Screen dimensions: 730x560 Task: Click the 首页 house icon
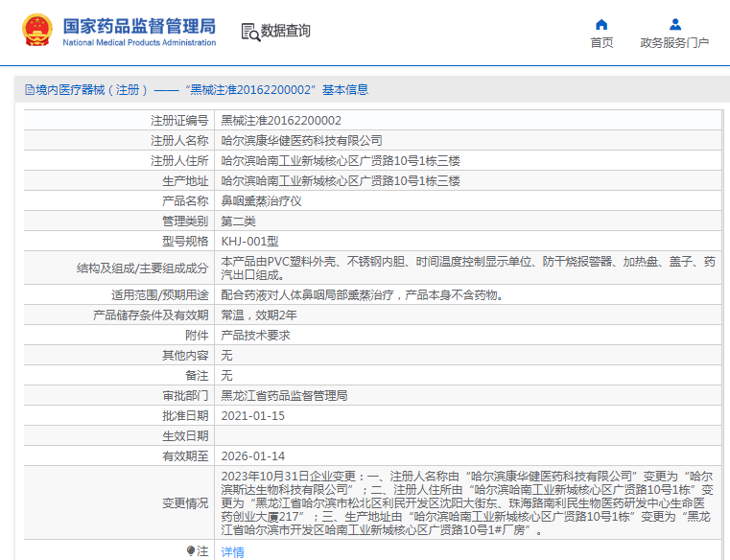[601, 24]
